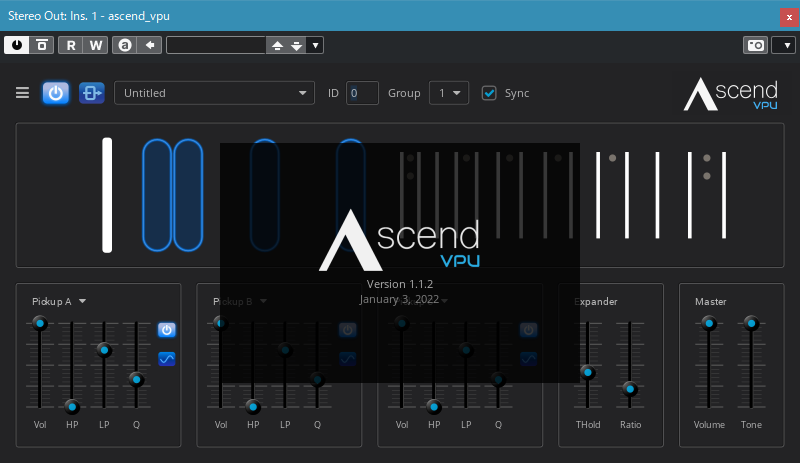Enable write automation (W) button
This screenshot has width=800, height=463.
pos(95,45)
